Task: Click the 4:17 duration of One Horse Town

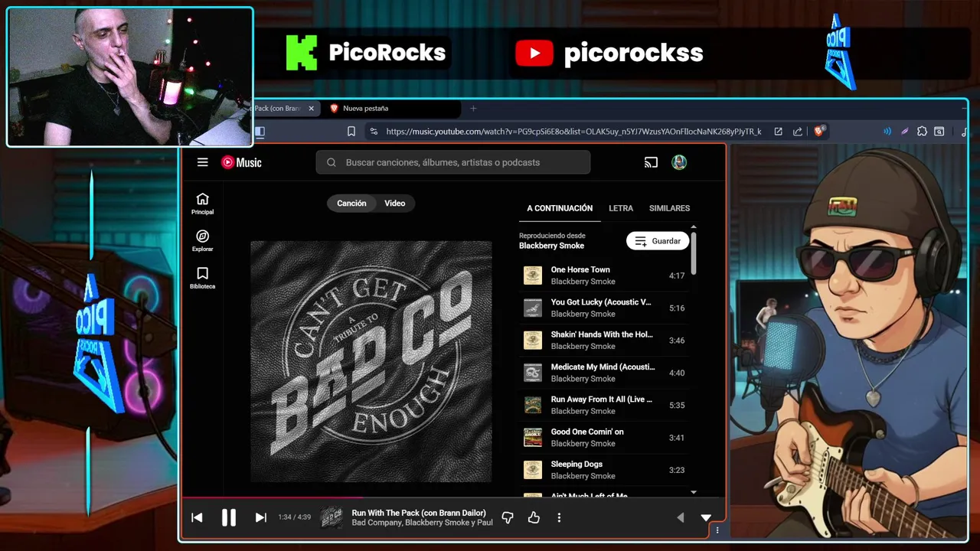Action: tap(677, 275)
